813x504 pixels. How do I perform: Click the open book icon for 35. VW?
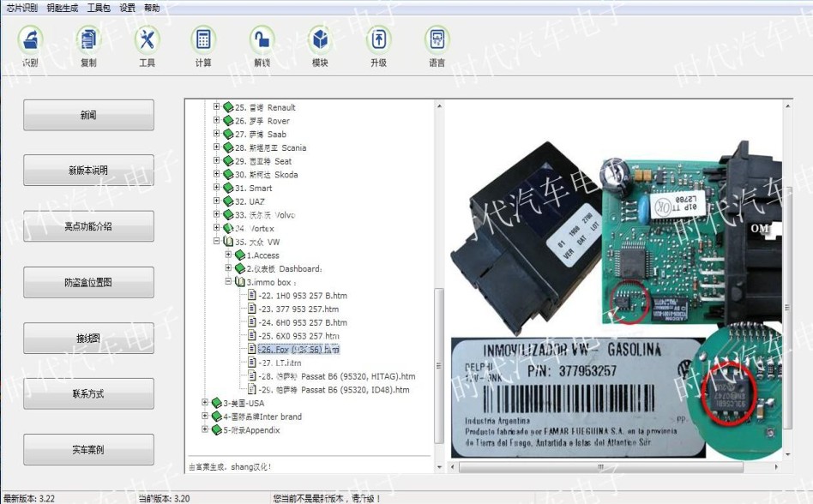click(228, 242)
